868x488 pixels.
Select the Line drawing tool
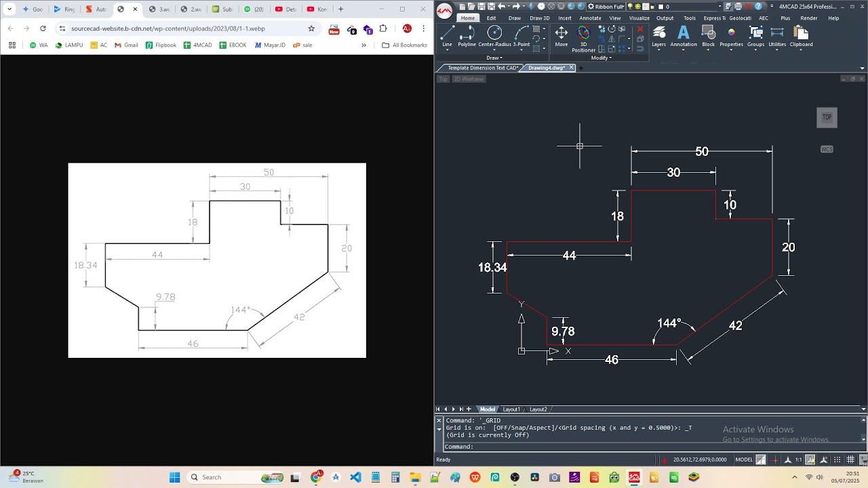pyautogui.click(x=447, y=37)
